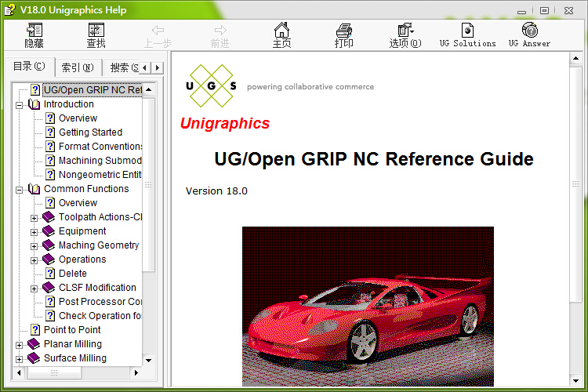Click the Print (打印) toolbar icon

click(343, 35)
